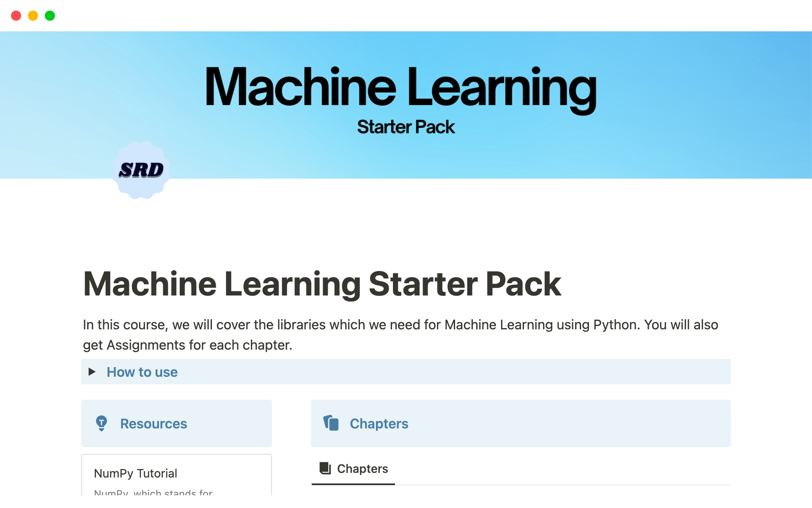
Task: Click the lightbulb icon beside Resources
Action: coord(101,423)
